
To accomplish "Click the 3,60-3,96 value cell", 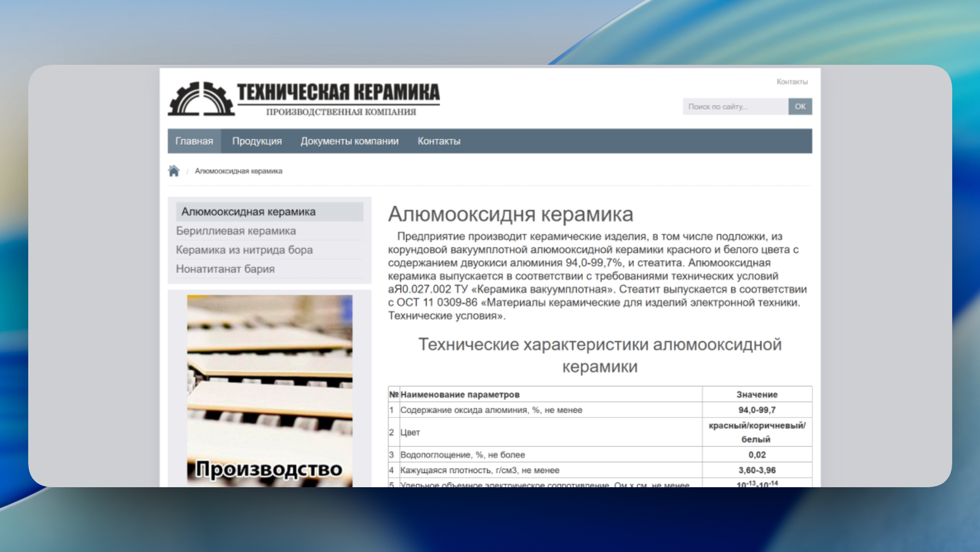I will click(x=757, y=470).
